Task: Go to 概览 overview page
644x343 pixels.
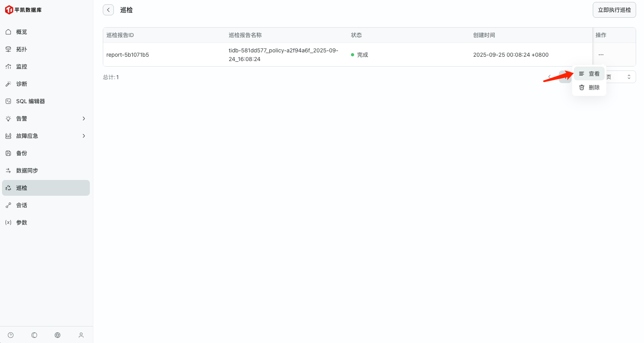Action: pyautogui.click(x=22, y=32)
